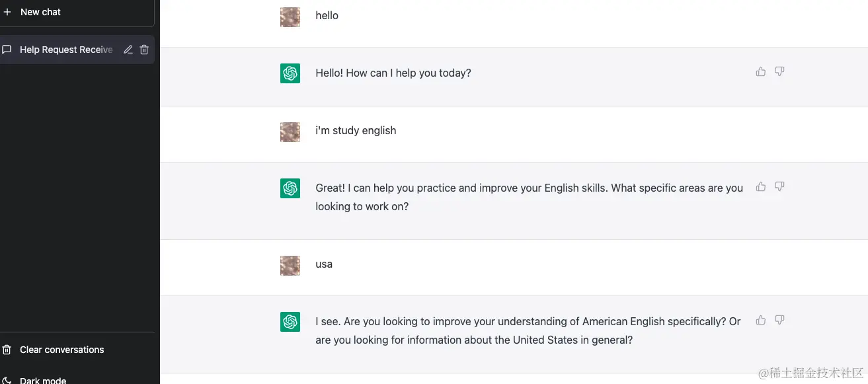The height and width of the screenshot is (384, 868).
Task: Thumbs down the American English reply
Action: [x=779, y=320]
